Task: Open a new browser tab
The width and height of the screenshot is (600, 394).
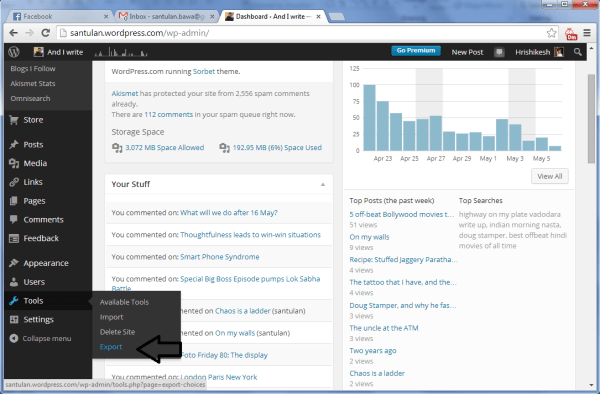Action: pyautogui.click(x=336, y=16)
